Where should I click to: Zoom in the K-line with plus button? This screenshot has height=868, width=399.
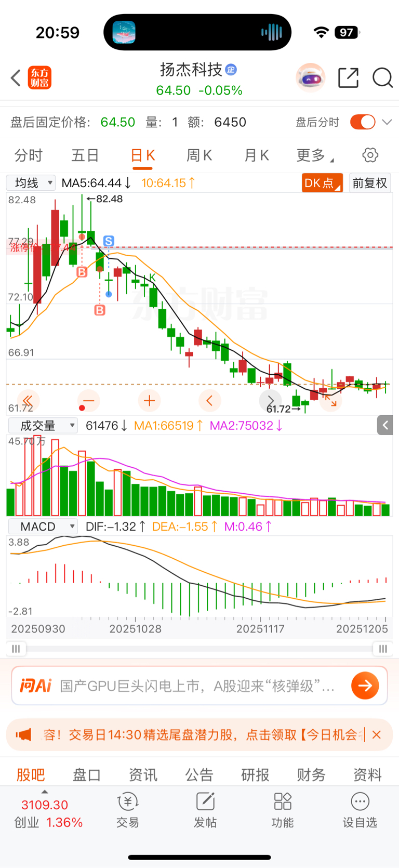(x=150, y=401)
